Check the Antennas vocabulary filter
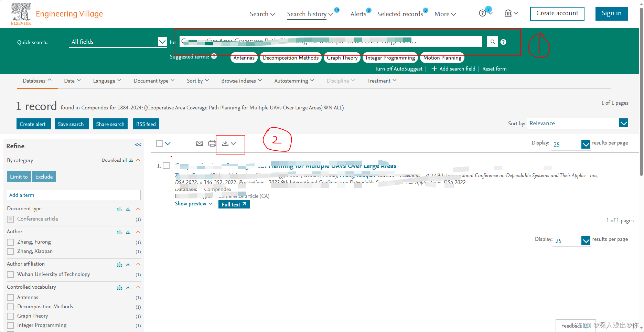The image size is (644, 332). click(x=10, y=298)
